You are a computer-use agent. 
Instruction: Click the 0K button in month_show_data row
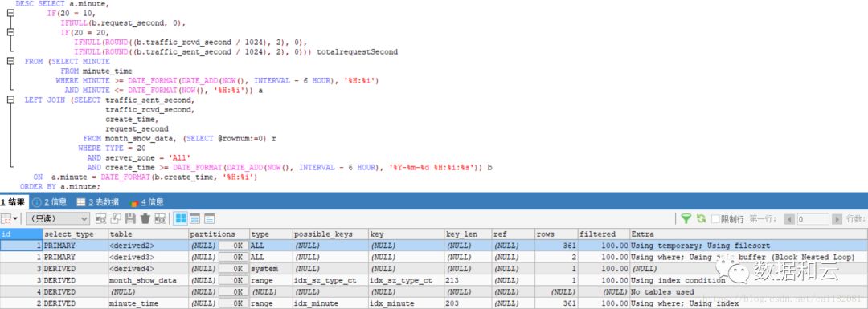click(x=234, y=280)
